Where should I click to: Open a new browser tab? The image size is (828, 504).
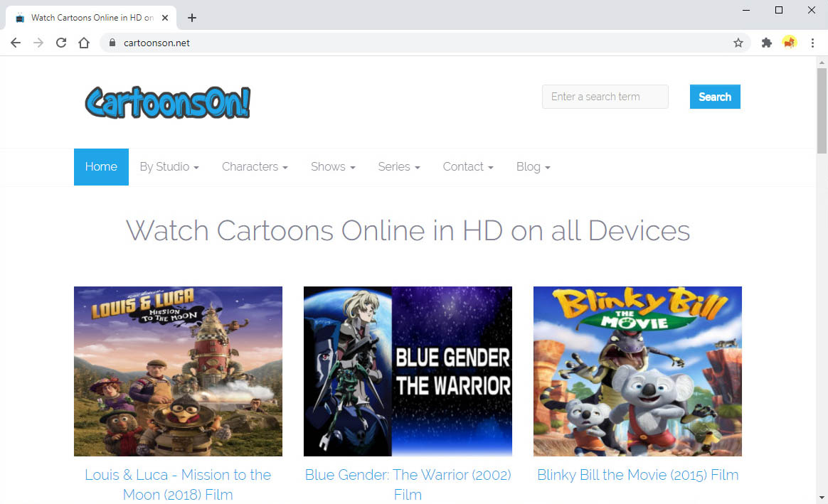tap(191, 17)
